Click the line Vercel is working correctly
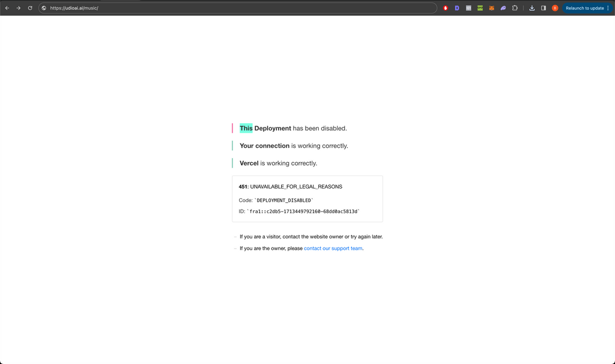 point(279,163)
